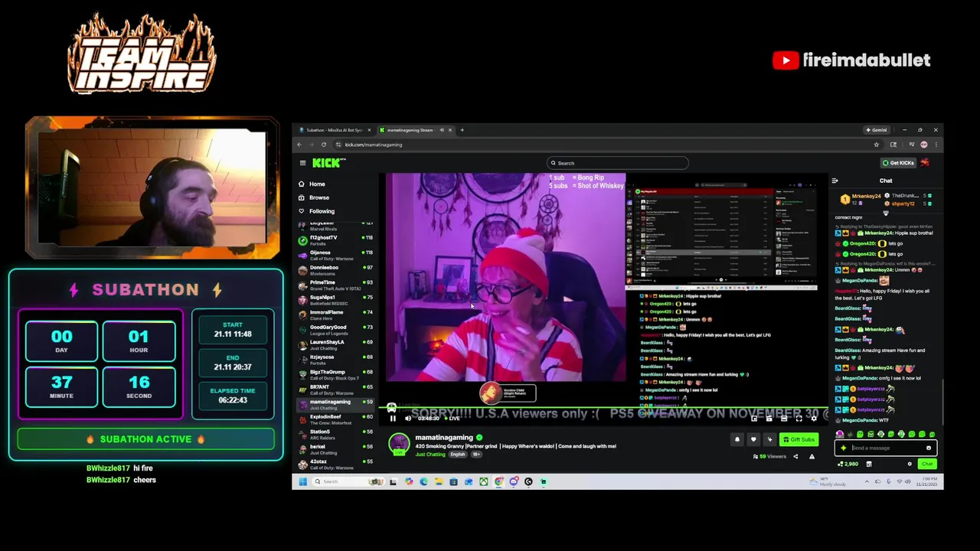Screen dimensions: 980x551
Task: Click the Just Chatting category link
Action: [430, 455]
